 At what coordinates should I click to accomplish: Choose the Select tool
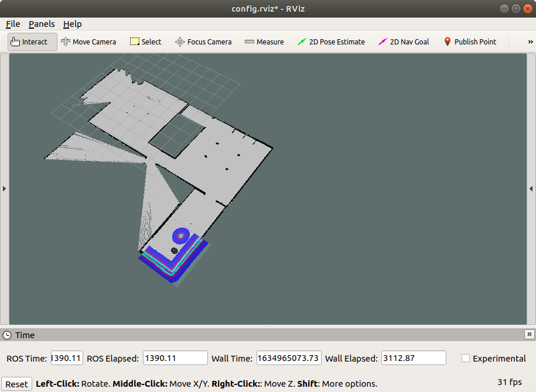[x=145, y=42]
